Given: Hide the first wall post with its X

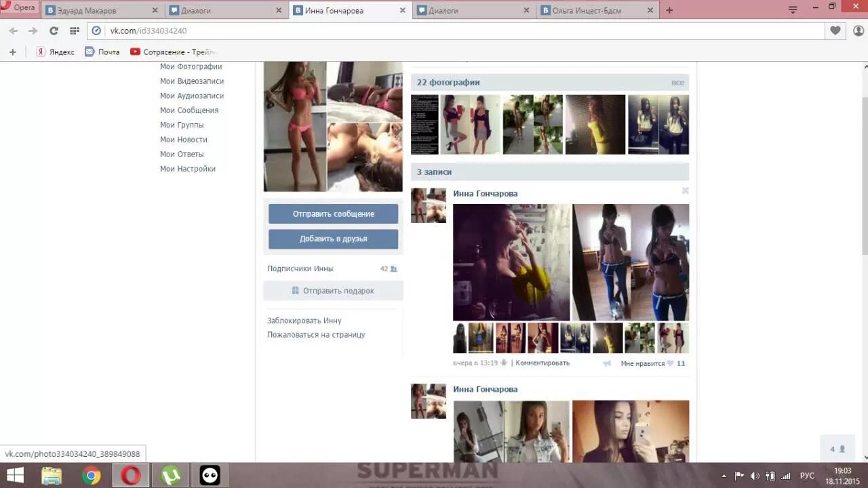Looking at the screenshot, I should point(685,191).
